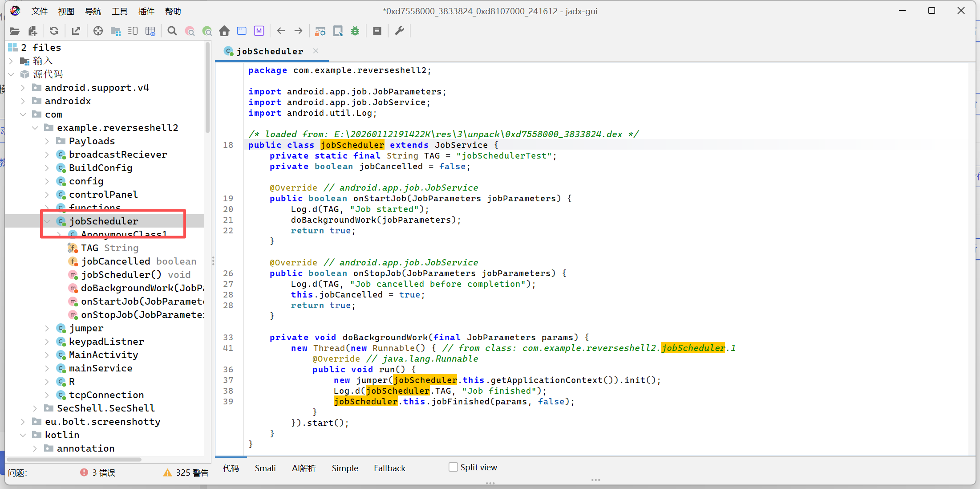Switch to the Fallback tab
The height and width of the screenshot is (489, 980).
point(389,468)
